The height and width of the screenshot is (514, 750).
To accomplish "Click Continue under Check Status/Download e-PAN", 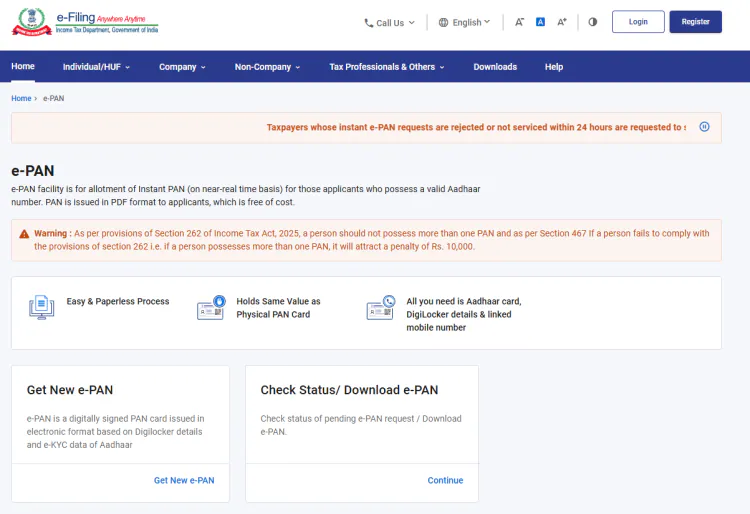I will 445,480.
